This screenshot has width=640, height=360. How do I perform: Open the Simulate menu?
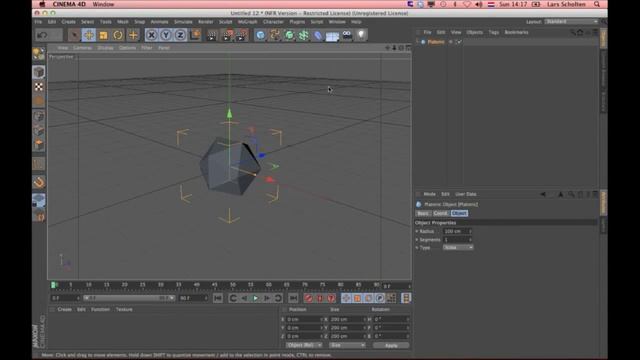(183, 22)
